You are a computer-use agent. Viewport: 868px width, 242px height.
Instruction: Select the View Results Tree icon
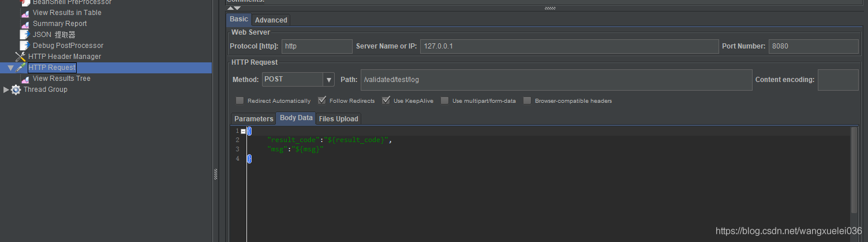point(25,79)
